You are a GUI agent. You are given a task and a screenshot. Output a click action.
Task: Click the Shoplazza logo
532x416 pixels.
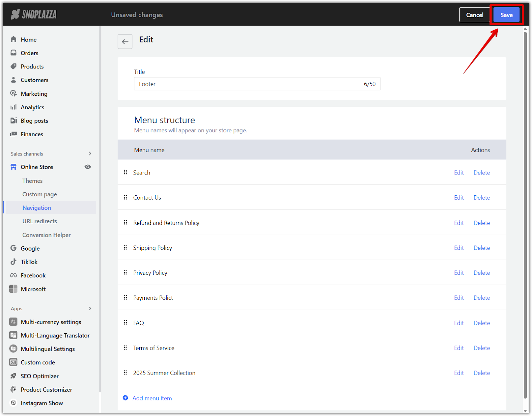pyautogui.click(x=34, y=14)
